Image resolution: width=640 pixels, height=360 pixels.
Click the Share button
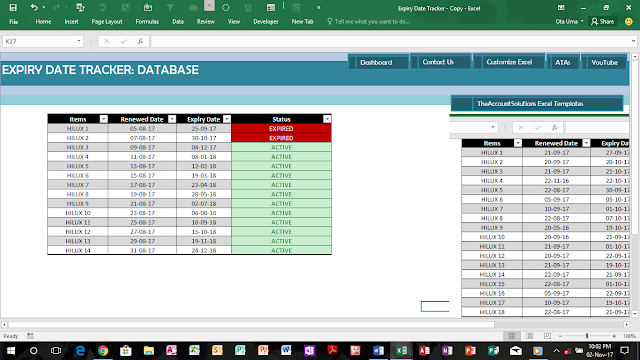pos(602,22)
